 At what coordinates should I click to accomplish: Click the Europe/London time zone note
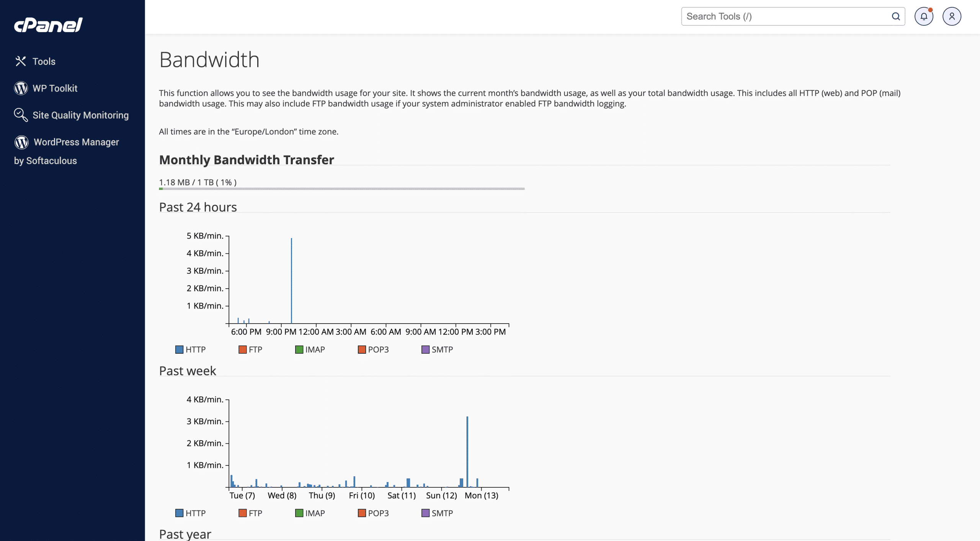tap(249, 132)
